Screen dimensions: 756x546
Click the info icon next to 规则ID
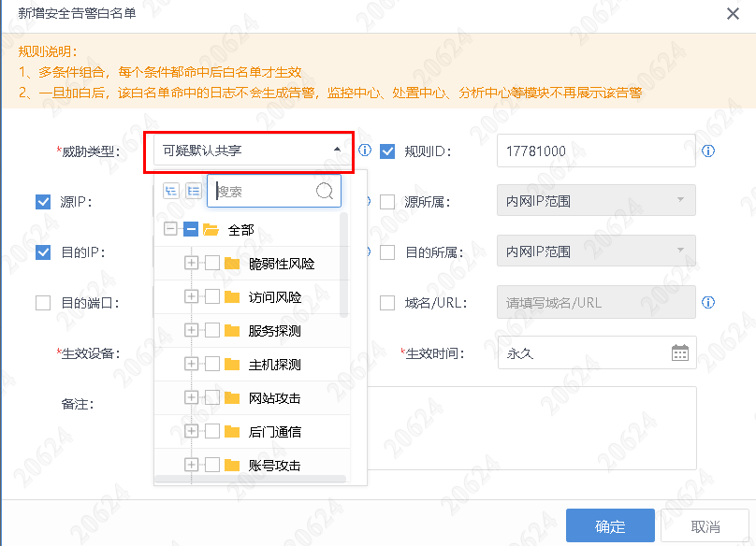[x=708, y=151]
